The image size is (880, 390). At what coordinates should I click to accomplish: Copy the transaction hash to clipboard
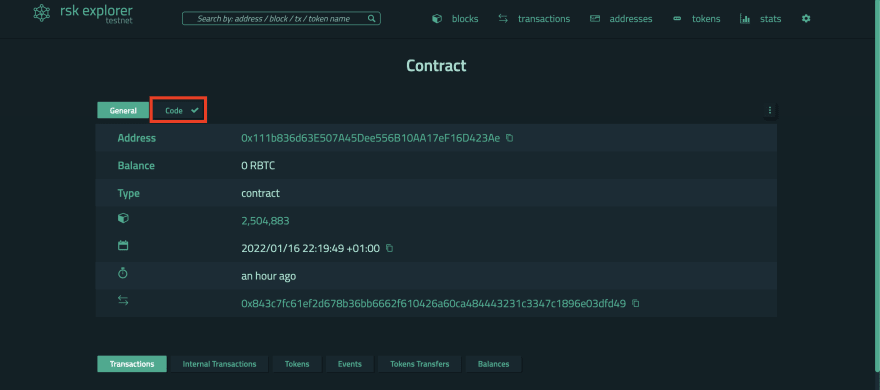tap(635, 303)
